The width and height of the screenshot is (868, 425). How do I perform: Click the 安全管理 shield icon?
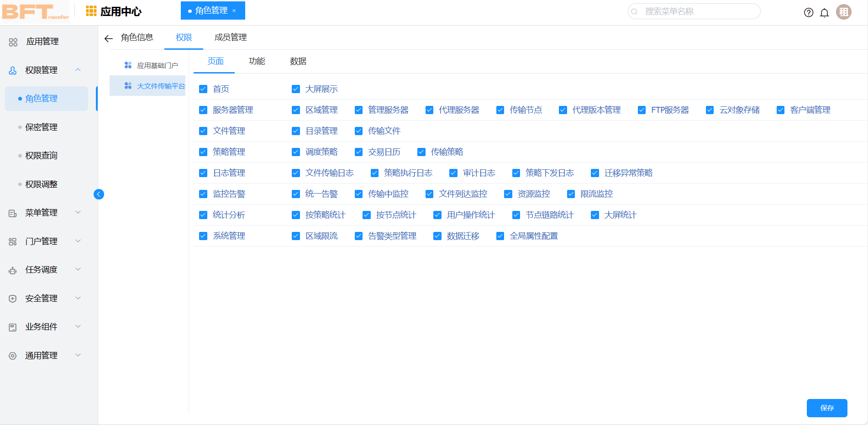[12, 298]
